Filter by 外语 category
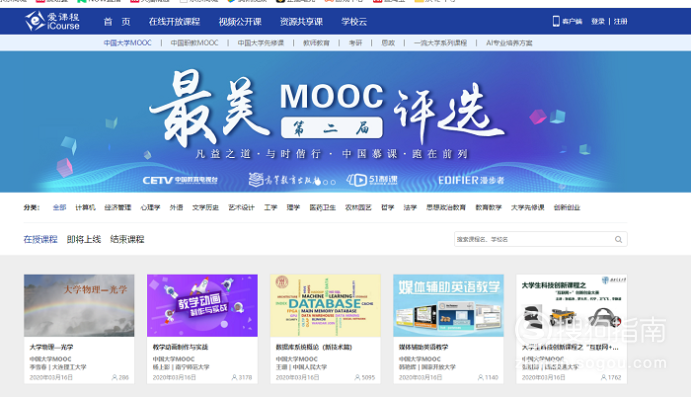 pyautogui.click(x=176, y=208)
